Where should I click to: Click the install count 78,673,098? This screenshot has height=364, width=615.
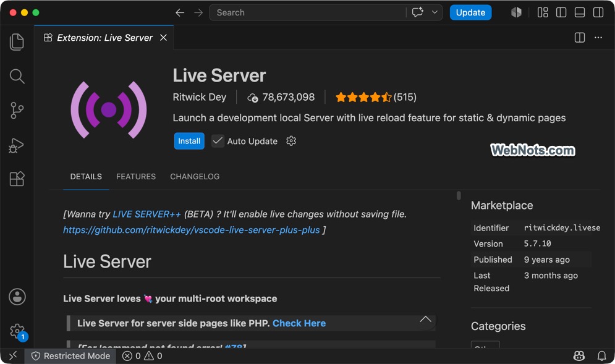(x=281, y=97)
